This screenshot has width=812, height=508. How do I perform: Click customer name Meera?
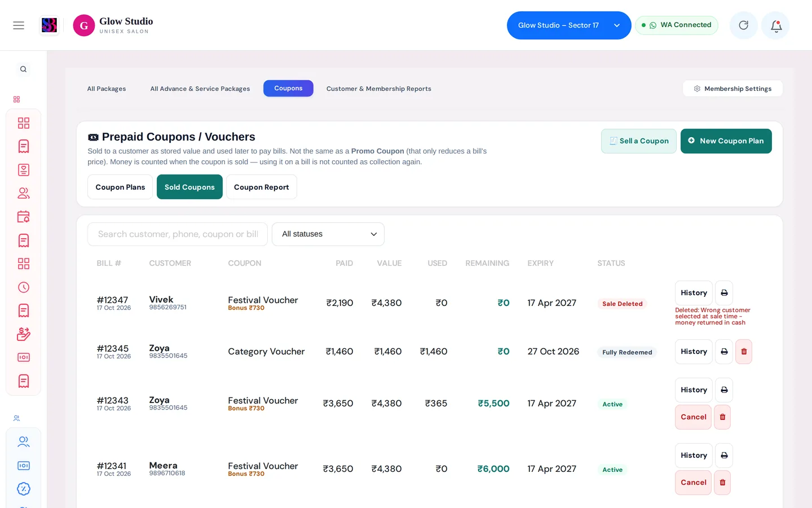tap(163, 466)
